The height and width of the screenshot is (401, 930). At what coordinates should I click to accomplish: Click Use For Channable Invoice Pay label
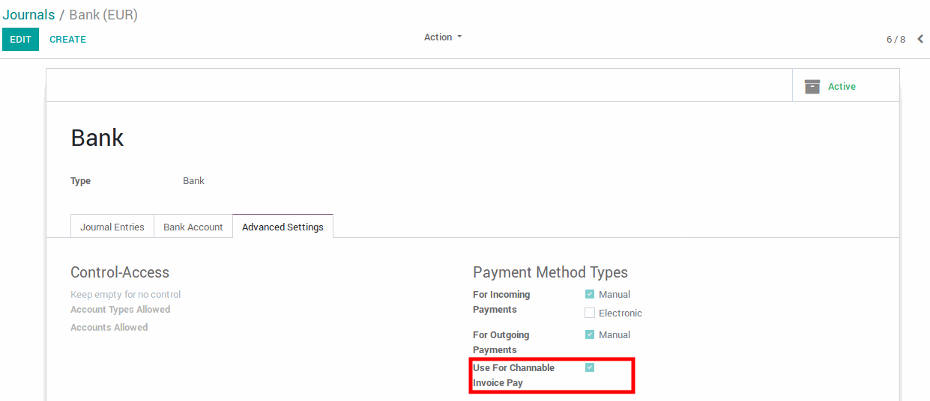(x=514, y=375)
